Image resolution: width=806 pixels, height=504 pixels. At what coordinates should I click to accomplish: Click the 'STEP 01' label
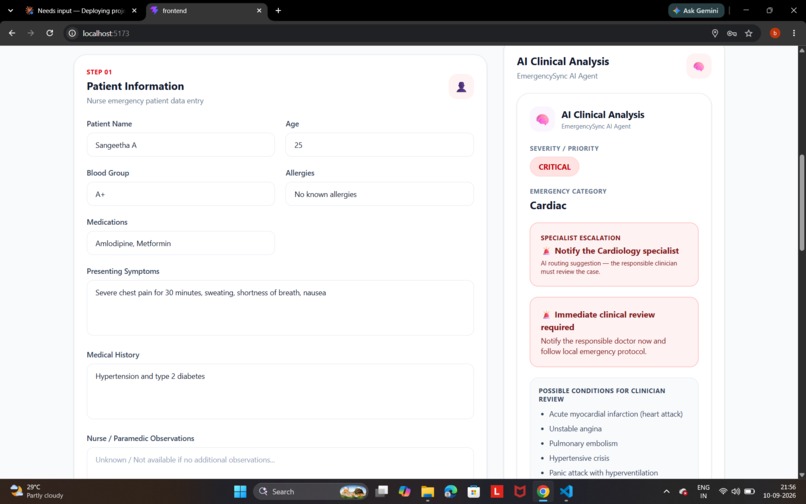pyautogui.click(x=99, y=72)
